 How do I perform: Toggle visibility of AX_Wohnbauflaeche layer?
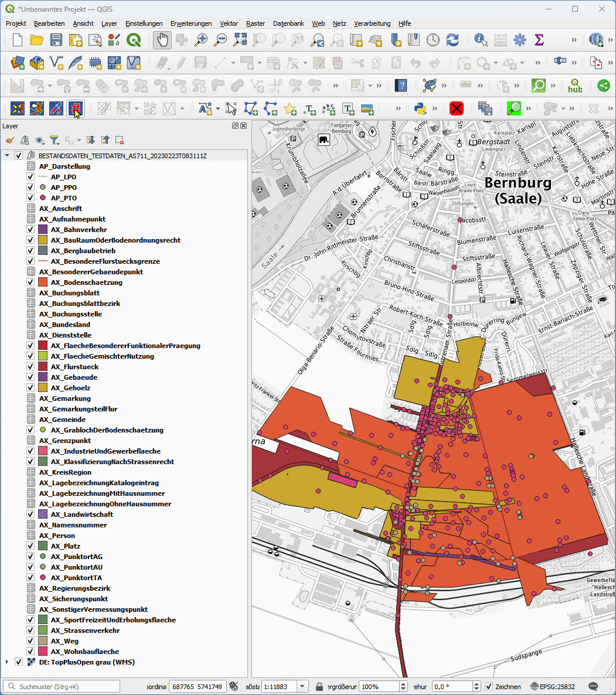(x=30, y=652)
